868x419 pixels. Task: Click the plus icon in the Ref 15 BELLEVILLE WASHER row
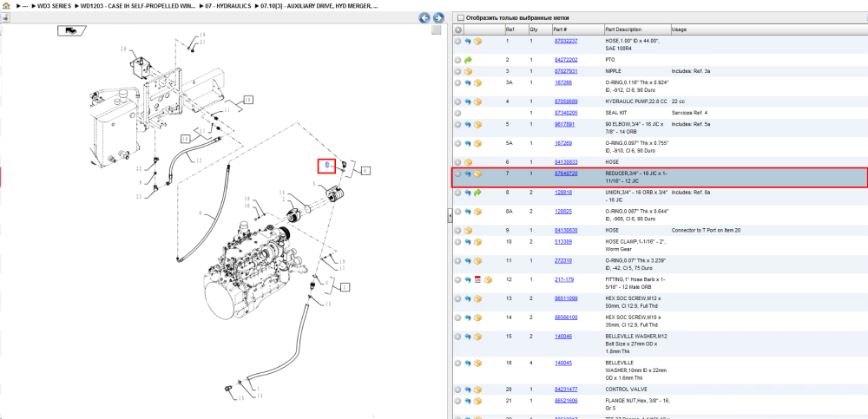[457, 337]
